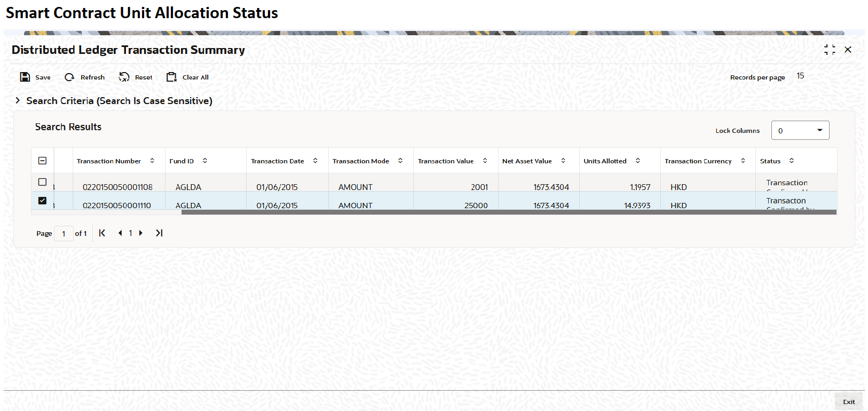Toggle the select-all header checkbox
Viewport: 868px width, 411px height.
click(x=43, y=161)
